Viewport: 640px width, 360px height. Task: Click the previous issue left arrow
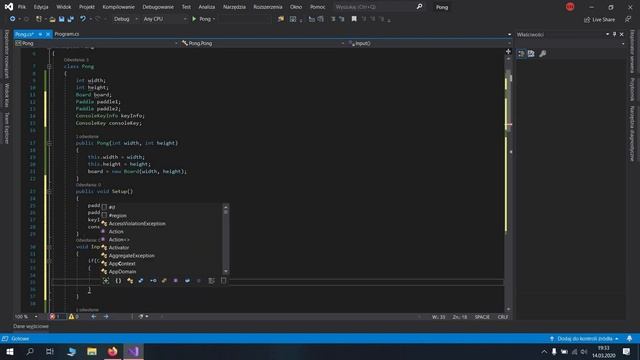(x=93, y=316)
